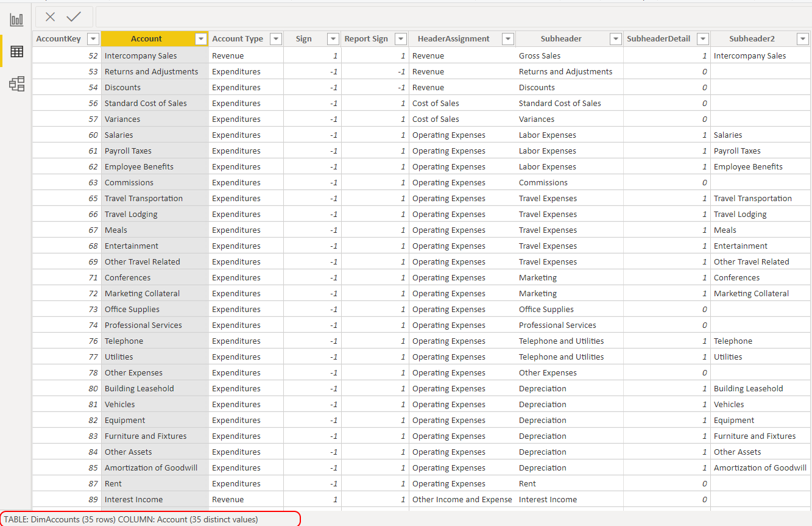Open the Account column filter dropdown
Screen dimensions: 812x526
point(201,39)
